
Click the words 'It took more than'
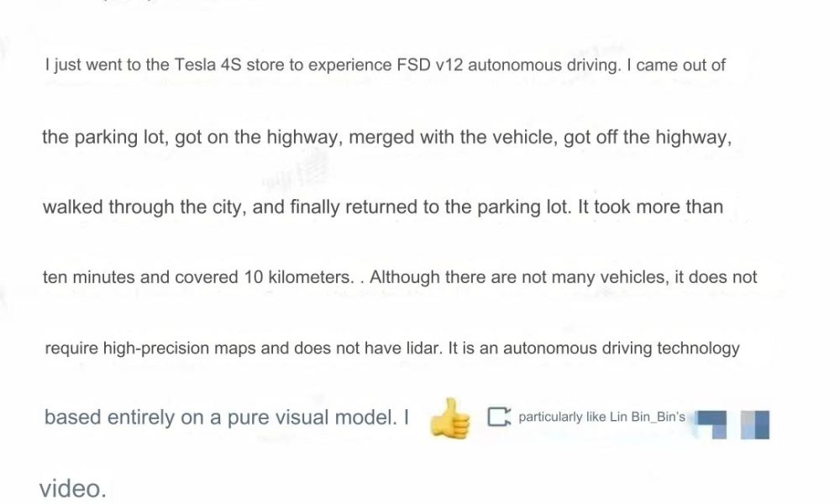point(650,207)
